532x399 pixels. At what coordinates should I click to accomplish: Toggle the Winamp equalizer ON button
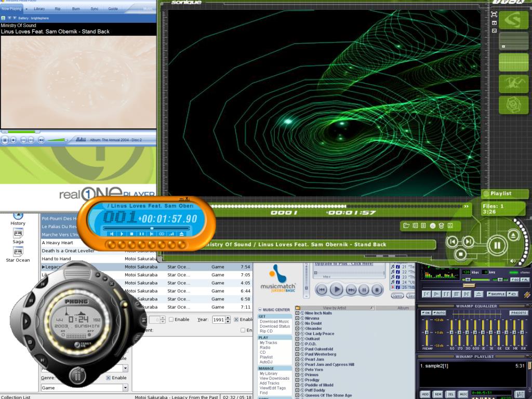(x=425, y=313)
